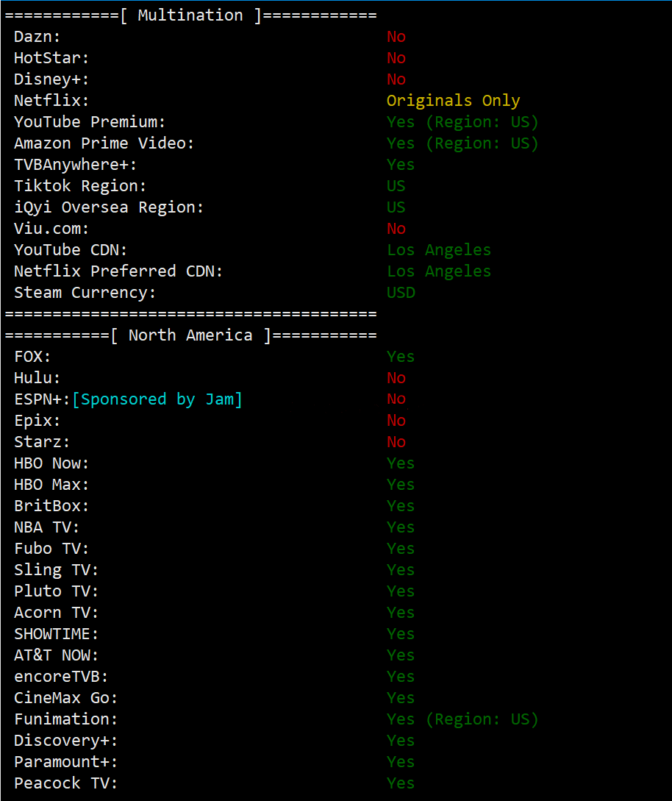This screenshot has height=801, width=672.
Task: Click 'Los Angeles' next to Netflix Preferred CDN
Action: [x=439, y=271]
